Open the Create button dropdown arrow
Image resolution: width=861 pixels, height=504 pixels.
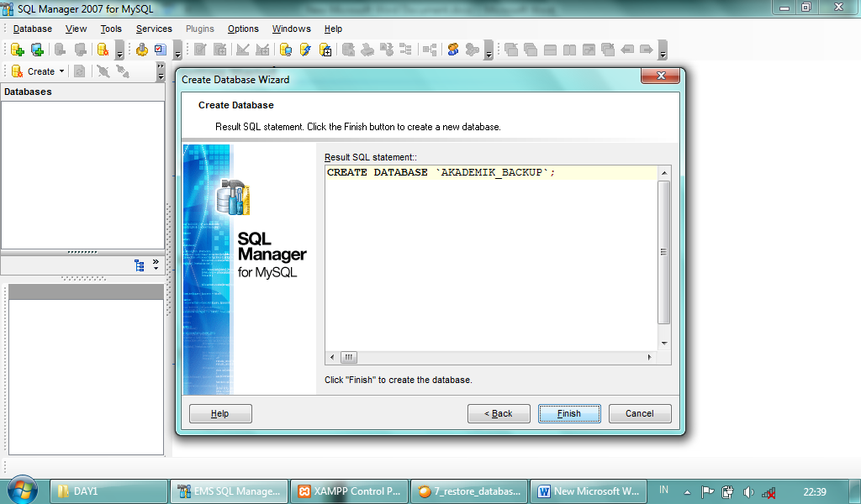(x=61, y=71)
